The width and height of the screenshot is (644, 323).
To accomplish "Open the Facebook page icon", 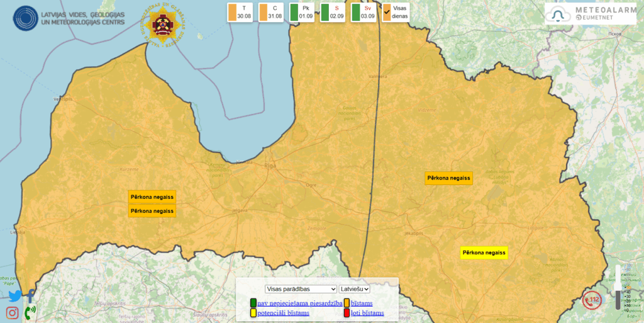I will pyautogui.click(x=30, y=296).
